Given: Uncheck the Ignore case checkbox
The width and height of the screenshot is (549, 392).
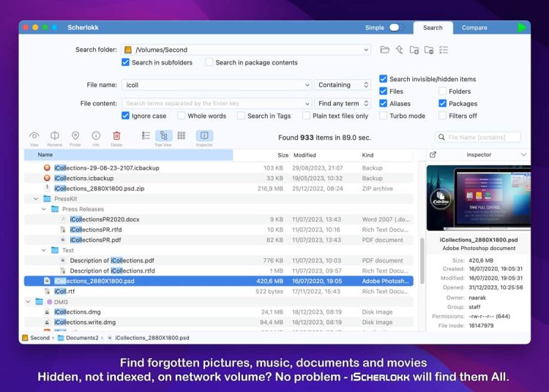Looking at the screenshot, I should tap(126, 116).
